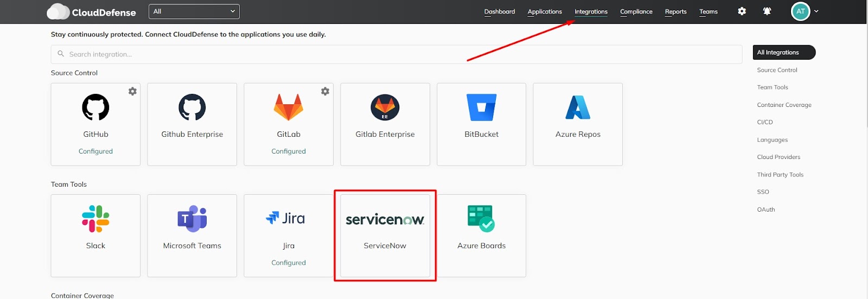Click the GitLab card Configured status
Viewport: 868px width, 299px height.
(289, 151)
